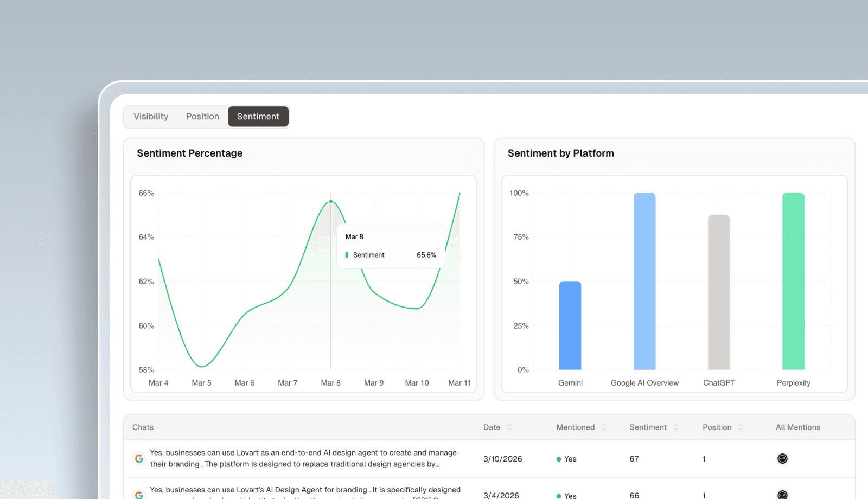This screenshot has width=868, height=499.
Task: Click the Google AI Overview axis label
Action: pyautogui.click(x=644, y=383)
